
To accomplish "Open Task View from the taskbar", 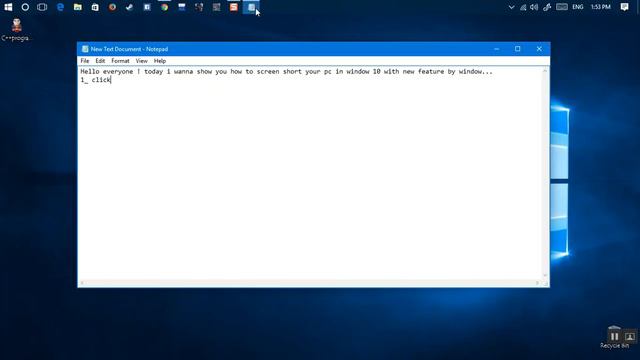I will [x=42, y=7].
